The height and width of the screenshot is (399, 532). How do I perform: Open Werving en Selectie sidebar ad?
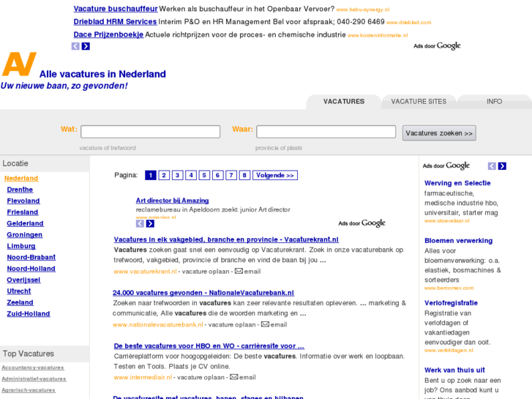(457, 183)
